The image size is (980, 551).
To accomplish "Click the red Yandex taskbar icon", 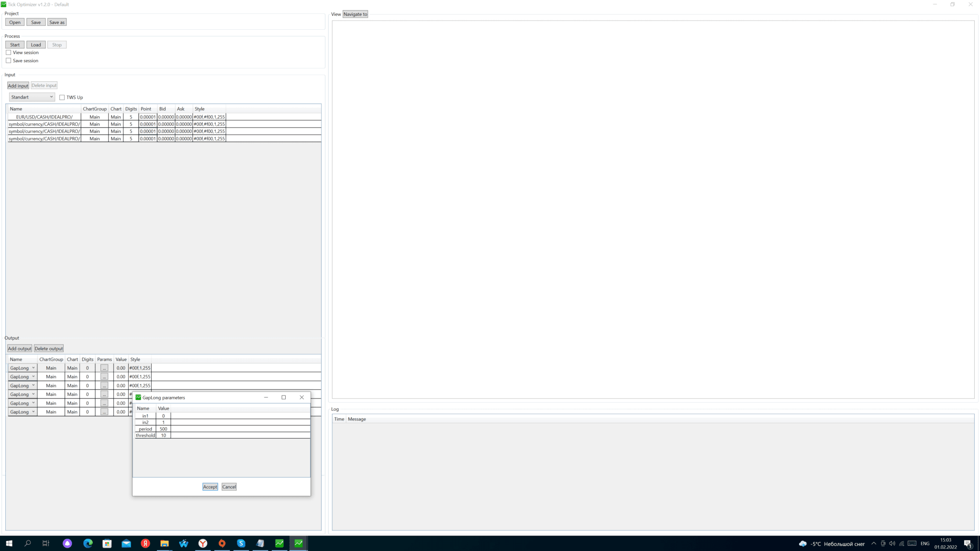I will 145,543.
